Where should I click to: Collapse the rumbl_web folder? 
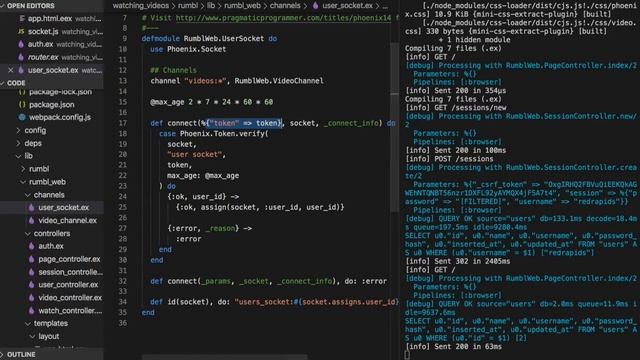point(23,182)
